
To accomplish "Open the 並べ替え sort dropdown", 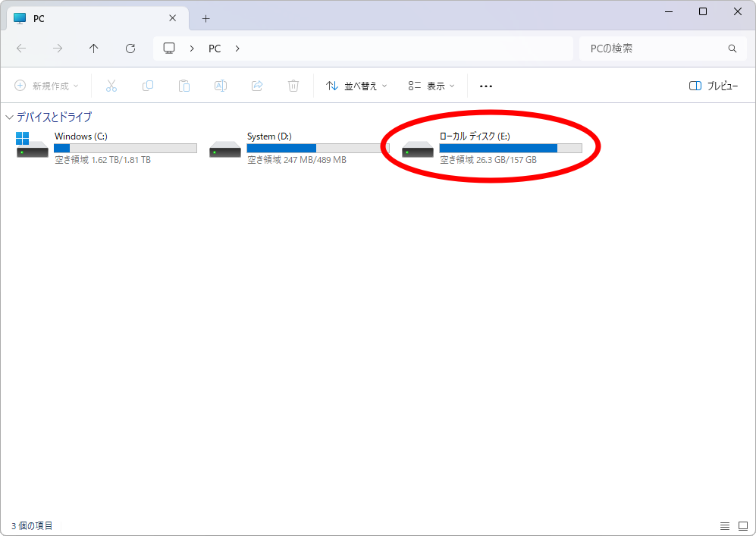I will coord(356,86).
